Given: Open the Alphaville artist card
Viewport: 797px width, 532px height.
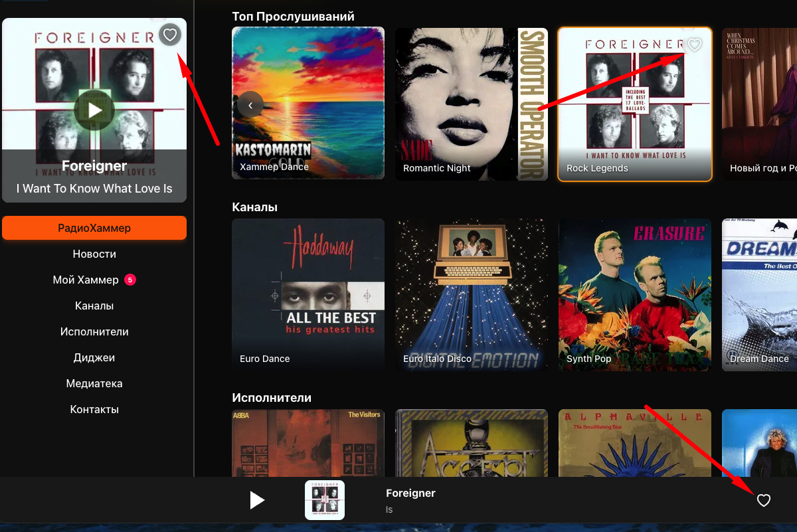Looking at the screenshot, I should click(x=635, y=443).
